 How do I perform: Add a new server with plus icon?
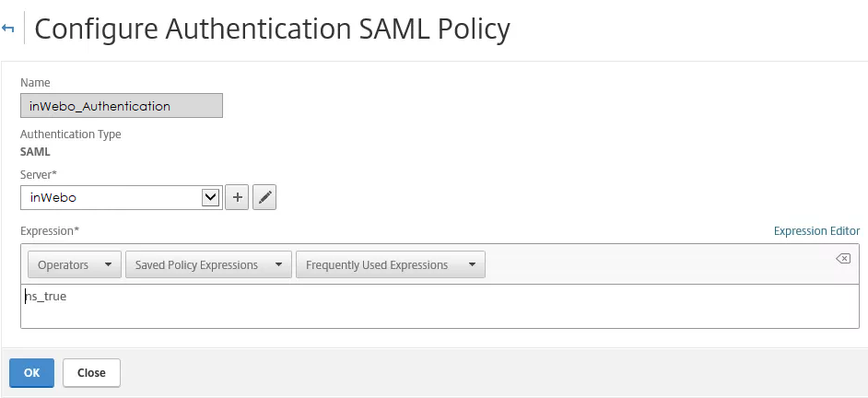[x=237, y=197]
